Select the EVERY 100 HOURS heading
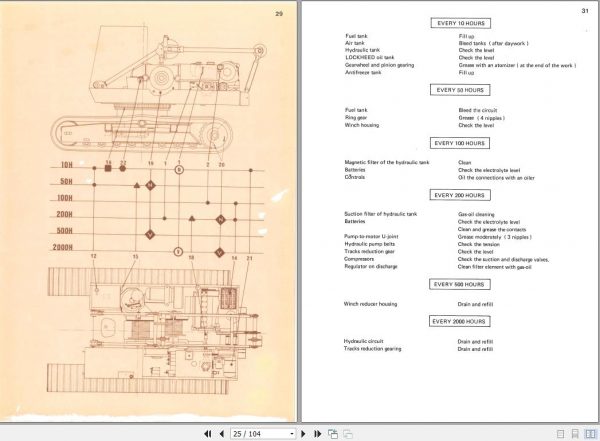 click(459, 142)
